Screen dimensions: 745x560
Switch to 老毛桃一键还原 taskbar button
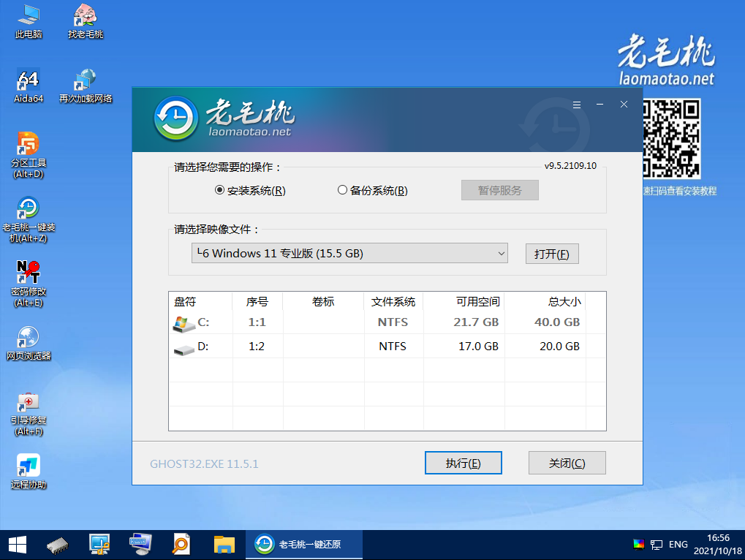pos(304,545)
